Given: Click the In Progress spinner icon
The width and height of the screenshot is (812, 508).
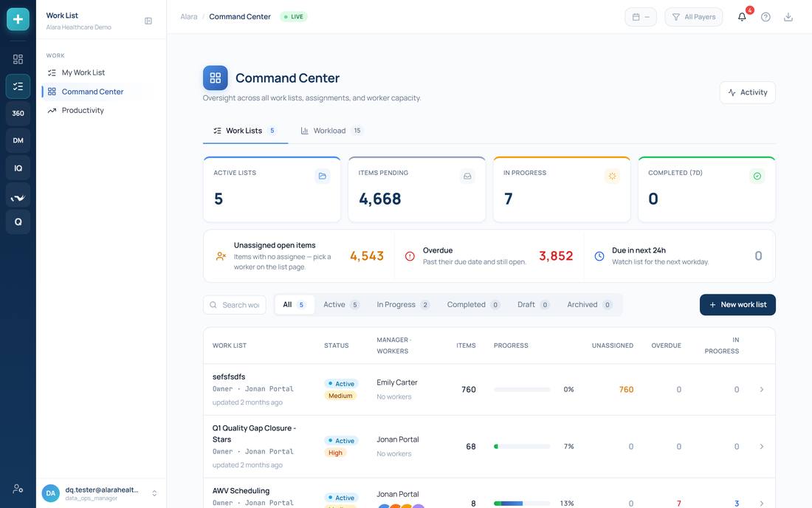Looking at the screenshot, I should pos(612,176).
